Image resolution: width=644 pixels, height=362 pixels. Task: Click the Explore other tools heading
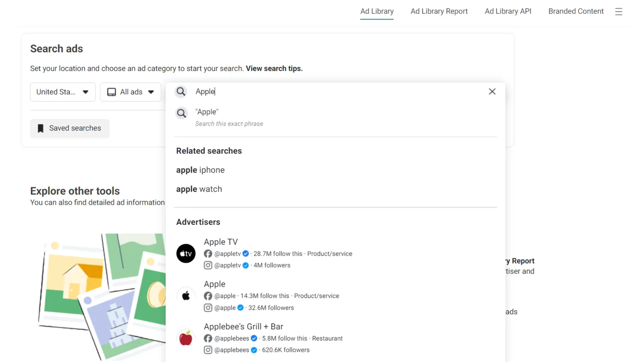tap(75, 191)
